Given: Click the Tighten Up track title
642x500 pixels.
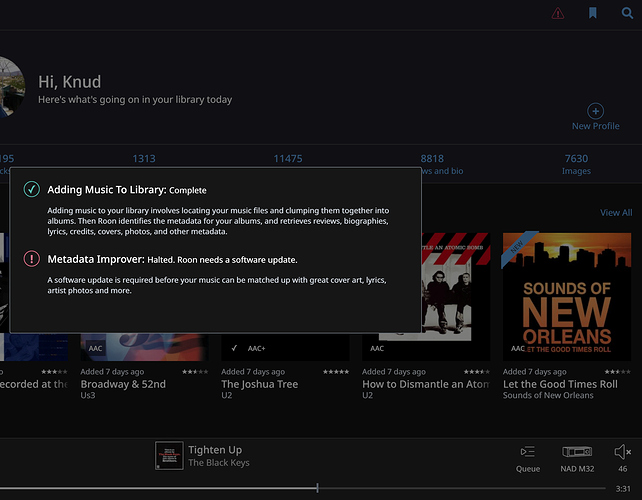Looking at the screenshot, I should coord(215,450).
